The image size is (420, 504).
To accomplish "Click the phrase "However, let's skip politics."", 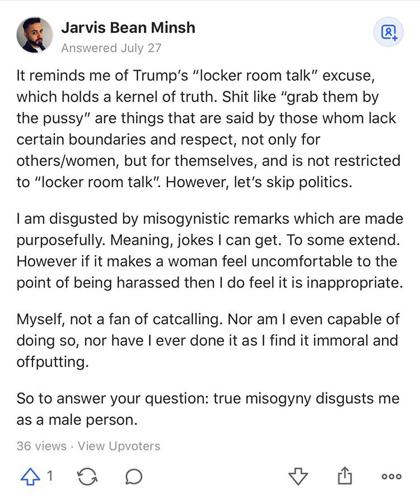I will 259,182.
